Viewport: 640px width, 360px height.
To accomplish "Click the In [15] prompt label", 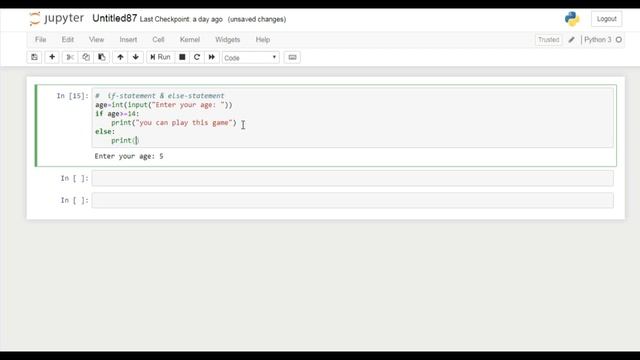I will (x=72, y=96).
